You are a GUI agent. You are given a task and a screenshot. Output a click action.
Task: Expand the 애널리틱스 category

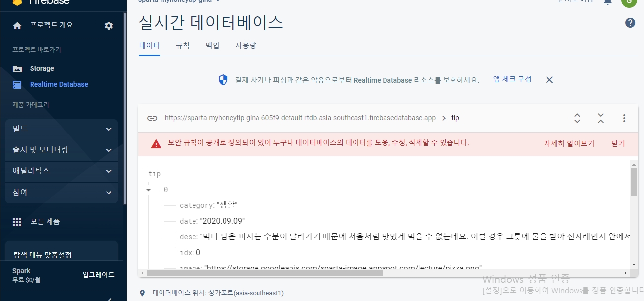coord(62,171)
